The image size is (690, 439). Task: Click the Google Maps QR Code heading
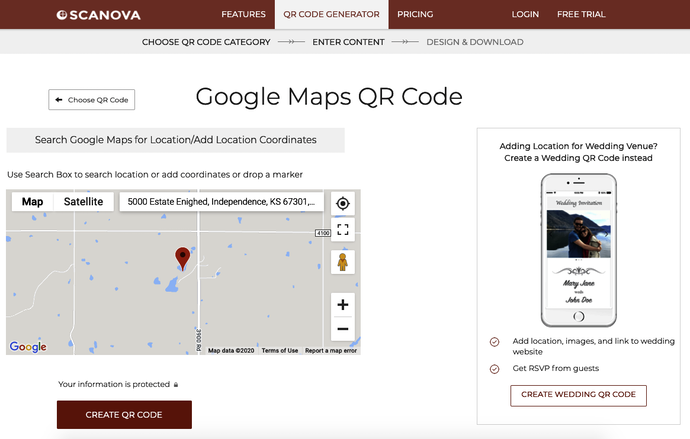click(329, 96)
